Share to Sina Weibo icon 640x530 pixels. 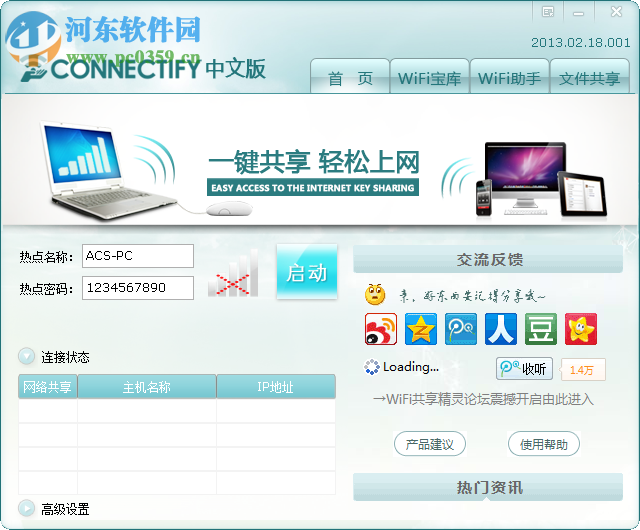tap(381, 329)
